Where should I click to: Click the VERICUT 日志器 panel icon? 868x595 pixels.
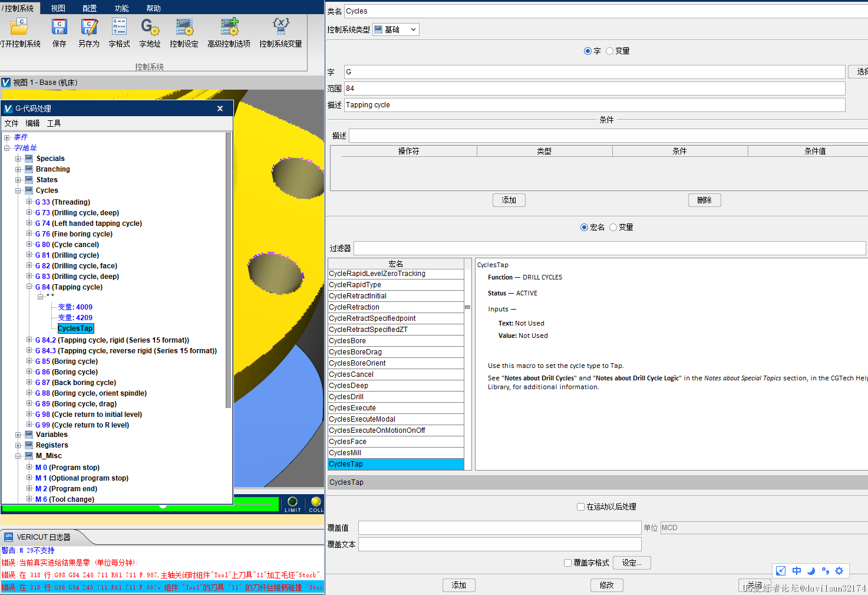pos(8,537)
